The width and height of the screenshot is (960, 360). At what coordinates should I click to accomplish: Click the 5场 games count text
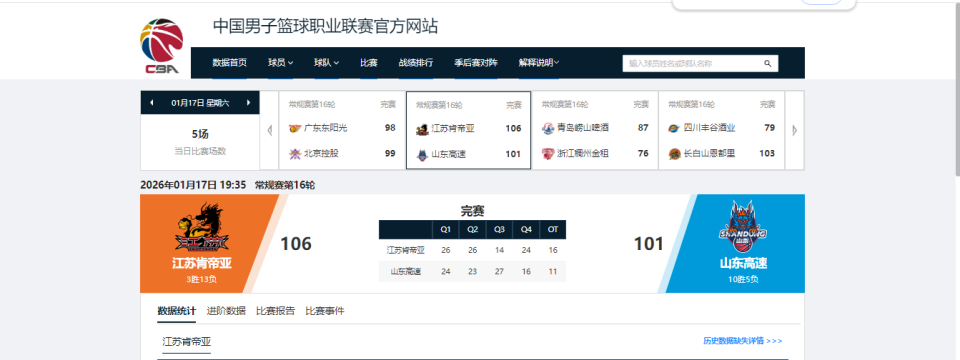(x=200, y=135)
